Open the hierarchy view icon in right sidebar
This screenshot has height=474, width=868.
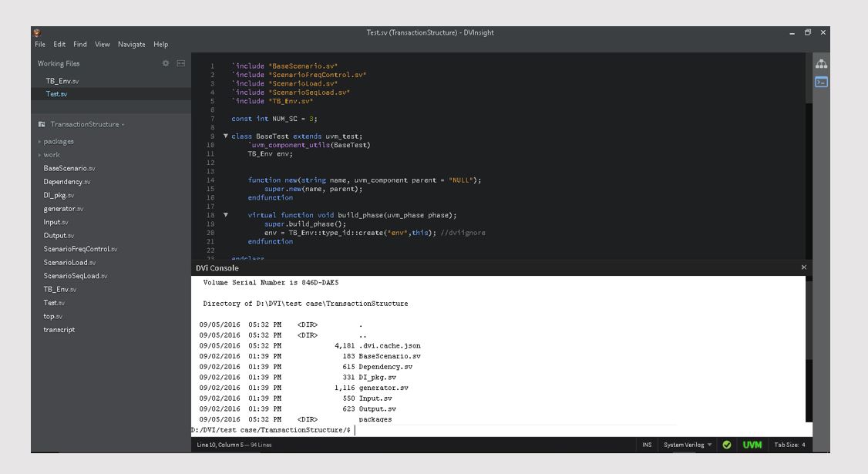click(x=822, y=64)
